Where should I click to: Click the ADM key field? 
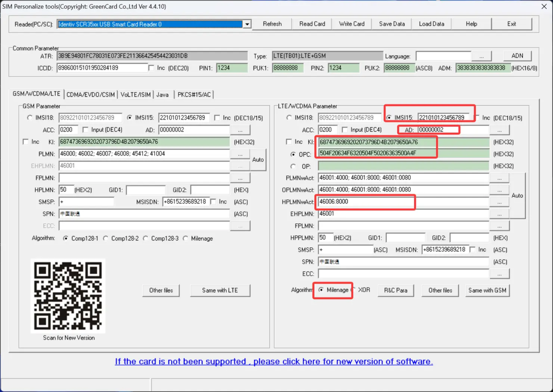click(483, 68)
